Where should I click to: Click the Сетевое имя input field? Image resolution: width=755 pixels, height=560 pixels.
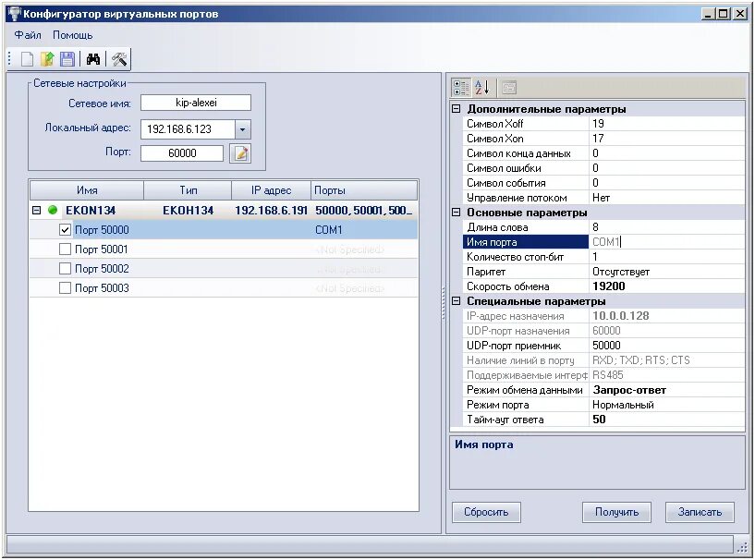coord(196,103)
